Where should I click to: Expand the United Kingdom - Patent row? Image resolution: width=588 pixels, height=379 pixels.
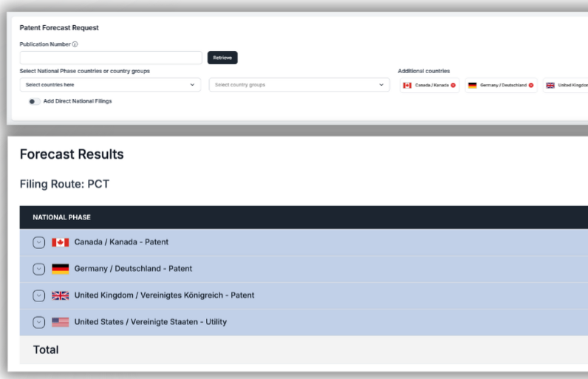pyautogui.click(x=39, y=296)
